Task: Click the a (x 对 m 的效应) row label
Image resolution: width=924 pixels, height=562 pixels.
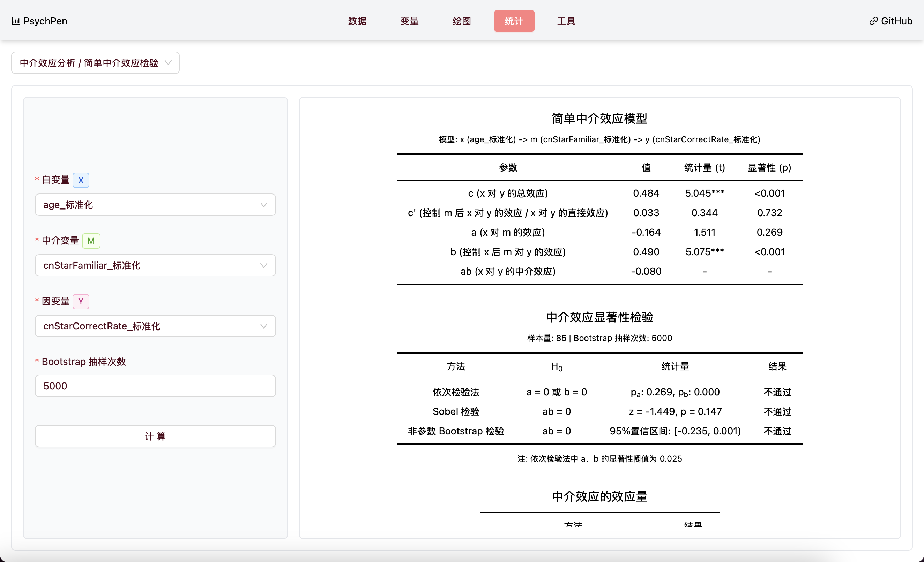Action: pos(508,232)
